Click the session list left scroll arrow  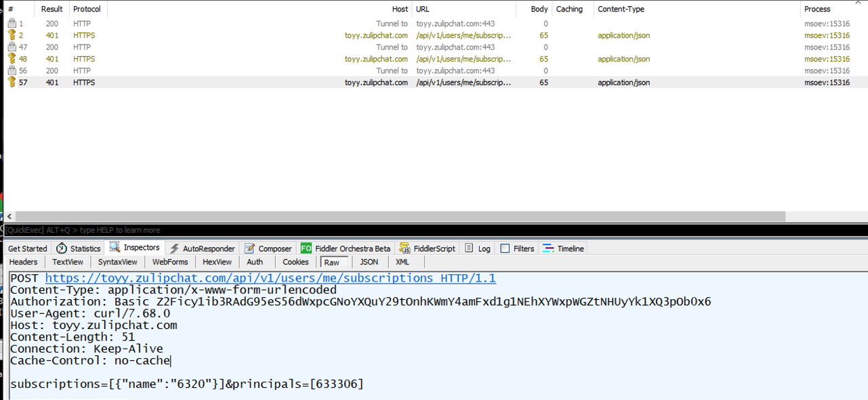click(9, 217)
